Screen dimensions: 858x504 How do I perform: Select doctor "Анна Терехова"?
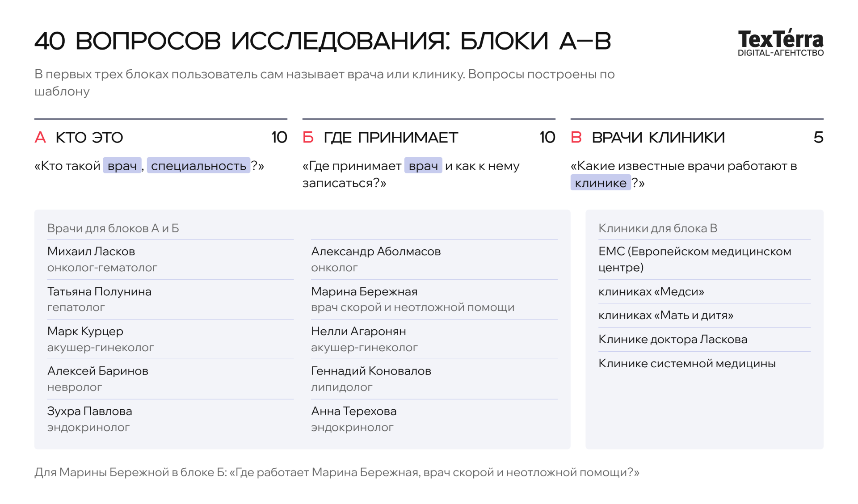[x=354, y=411]
